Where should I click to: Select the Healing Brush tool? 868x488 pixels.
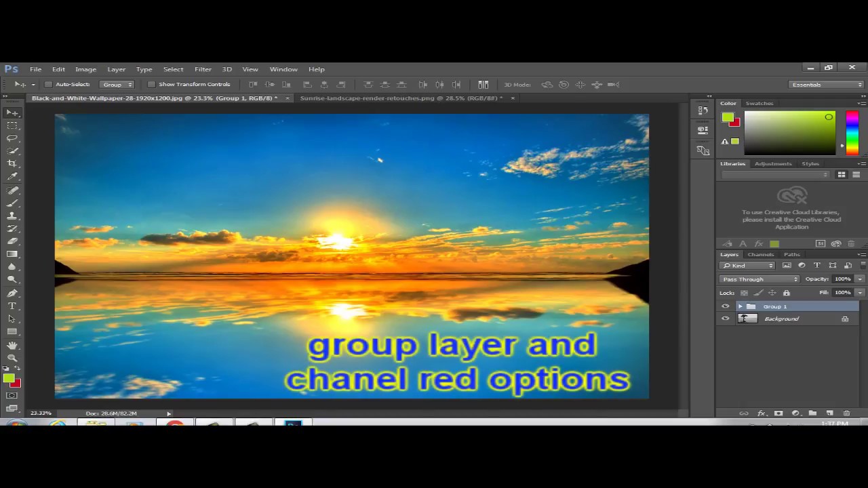click(12, 191)
